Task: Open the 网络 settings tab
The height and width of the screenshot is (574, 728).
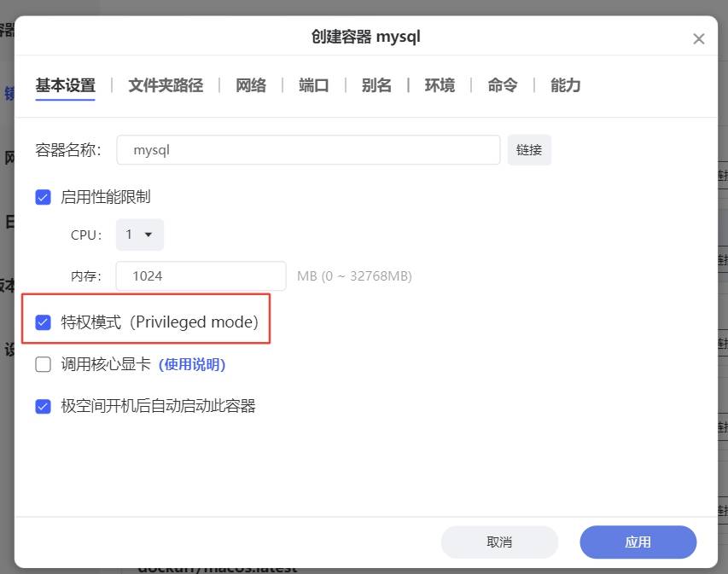Action: 251,85
